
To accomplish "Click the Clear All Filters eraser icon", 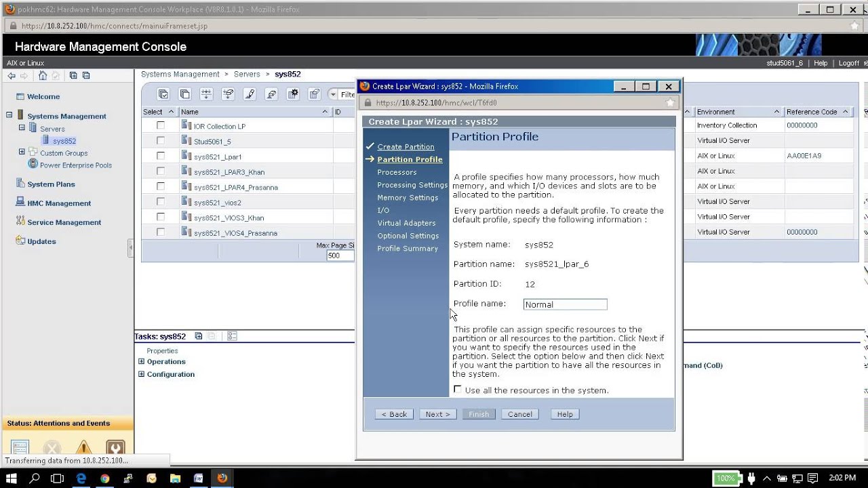I will [272, 94].
